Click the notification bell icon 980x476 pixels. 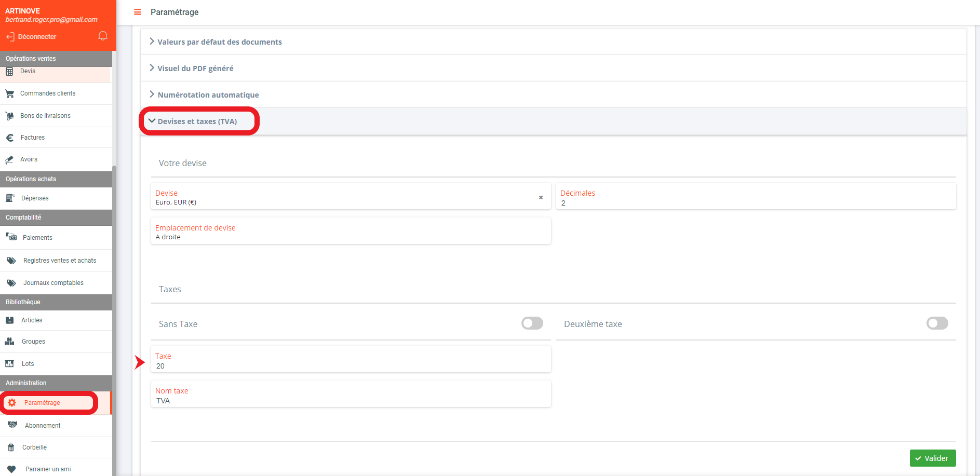pos(103,36)
